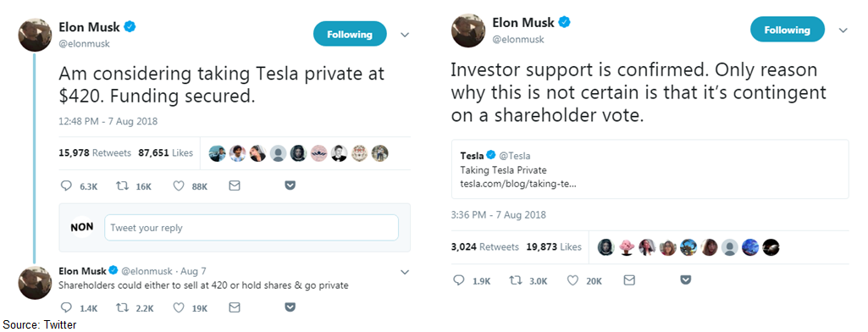
Task: Click the Tweet your reply field
Action: click(252, 228)
